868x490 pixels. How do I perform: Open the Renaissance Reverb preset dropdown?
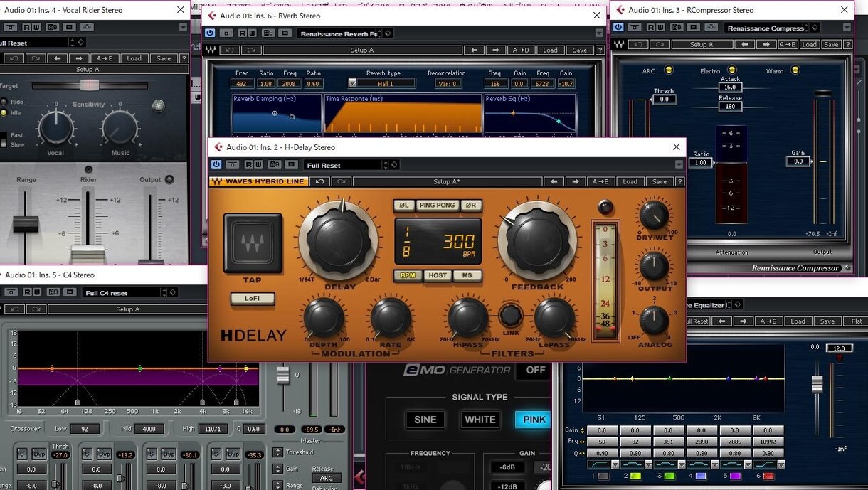point(340,33)
